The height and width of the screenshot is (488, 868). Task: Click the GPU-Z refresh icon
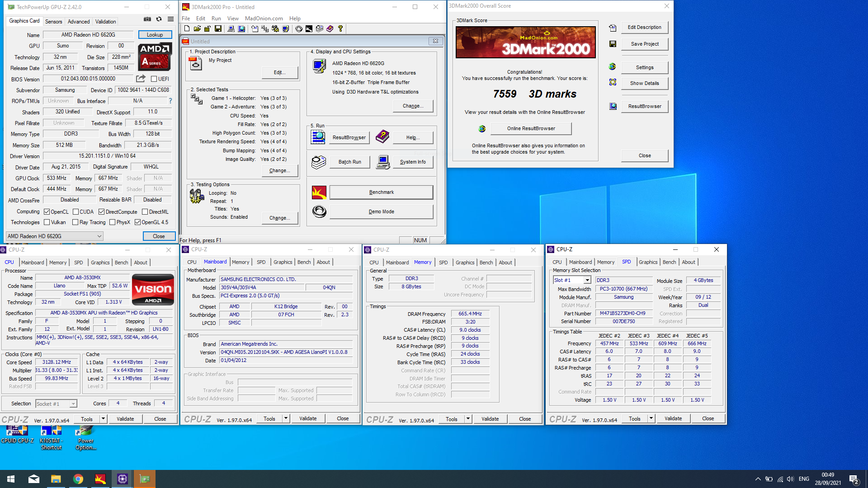coord(159,19)
